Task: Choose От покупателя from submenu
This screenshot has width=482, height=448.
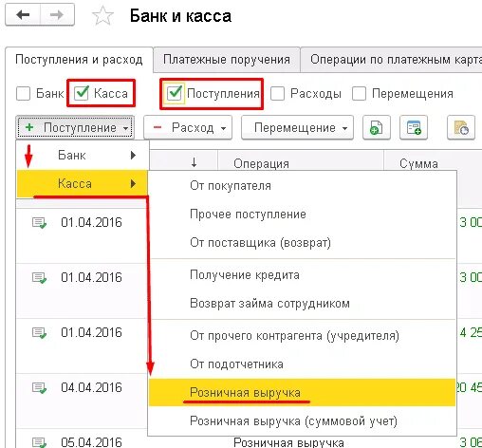Action: [302, 186]
